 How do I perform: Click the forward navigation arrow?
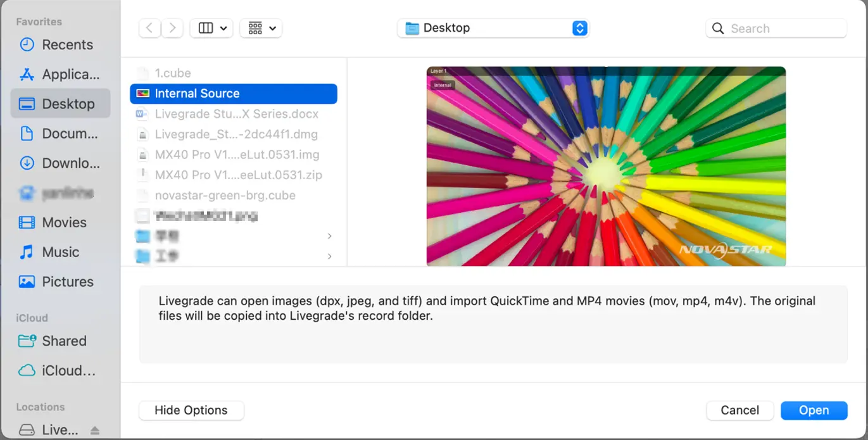pos(172,28)
